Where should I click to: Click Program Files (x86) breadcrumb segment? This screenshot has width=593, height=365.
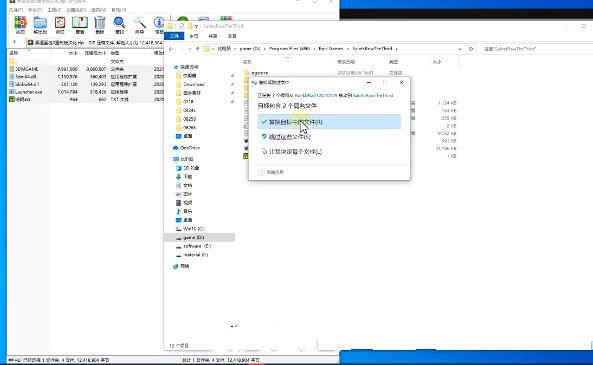289,49
